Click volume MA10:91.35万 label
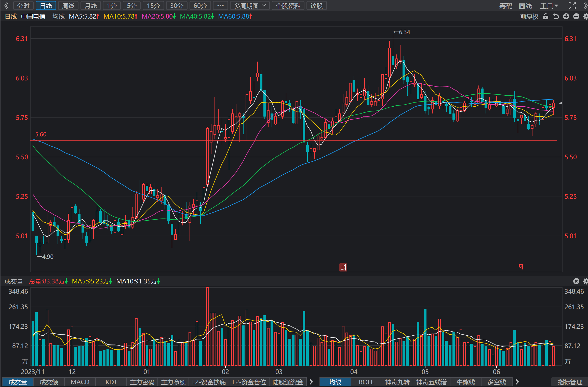The image size is (588, 387). (138, 281)
